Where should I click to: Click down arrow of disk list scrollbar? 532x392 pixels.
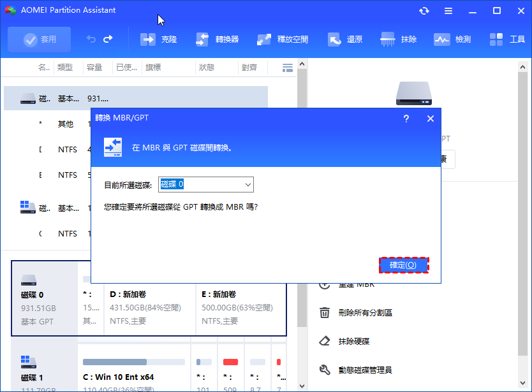coord(302,386)
